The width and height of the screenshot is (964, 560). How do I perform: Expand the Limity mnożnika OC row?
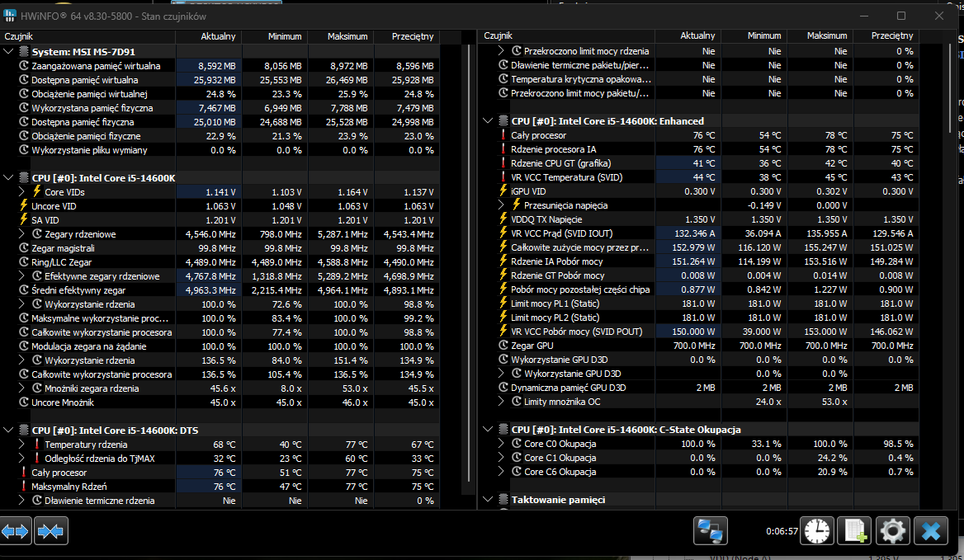pyautogui.click(x=502, y=402)
